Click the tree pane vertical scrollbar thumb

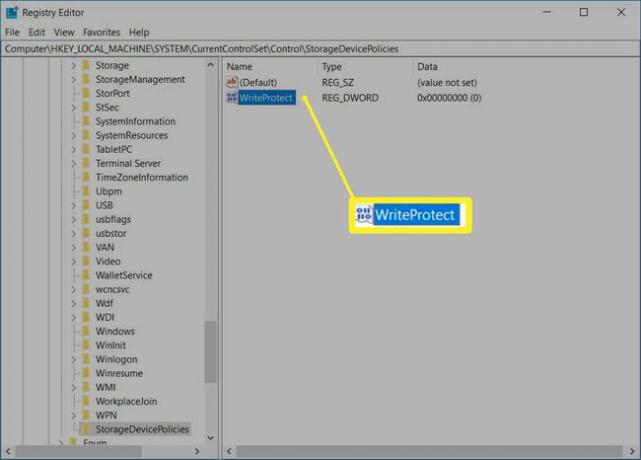210,352
